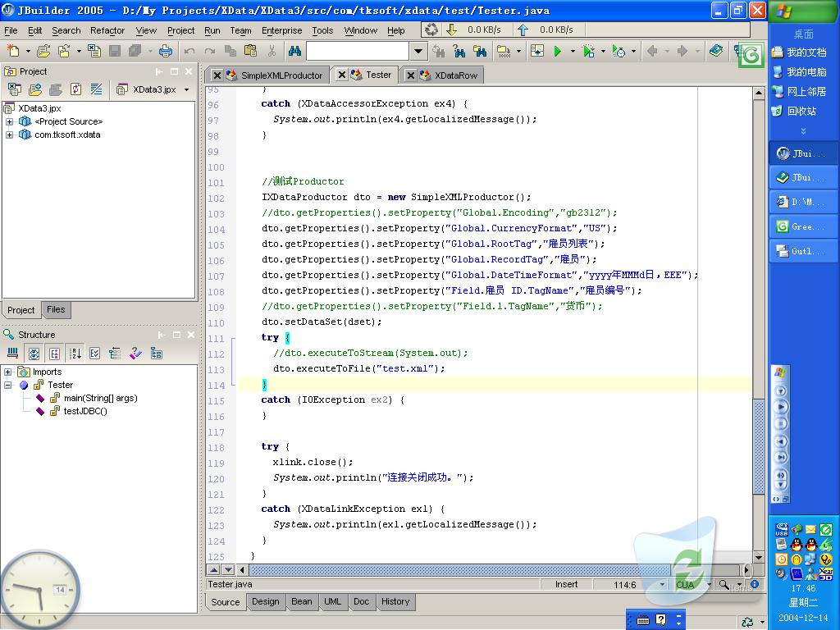Screen dimensions: 840x630
Task: Open the Help Topics book icon
Action: 715,51
